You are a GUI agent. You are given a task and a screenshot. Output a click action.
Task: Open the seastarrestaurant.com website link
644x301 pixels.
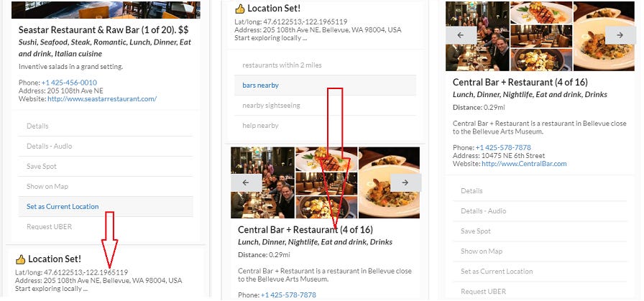coord(102,99)
